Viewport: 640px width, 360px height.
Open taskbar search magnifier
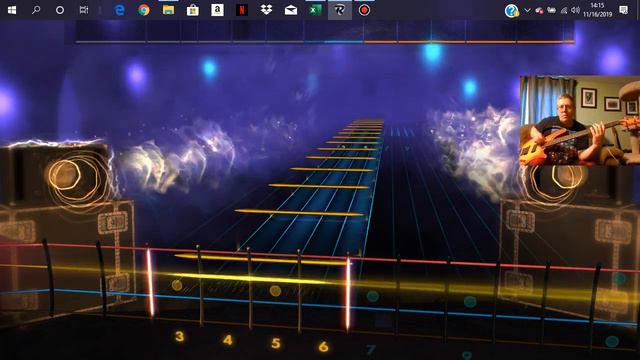(36, 10)
